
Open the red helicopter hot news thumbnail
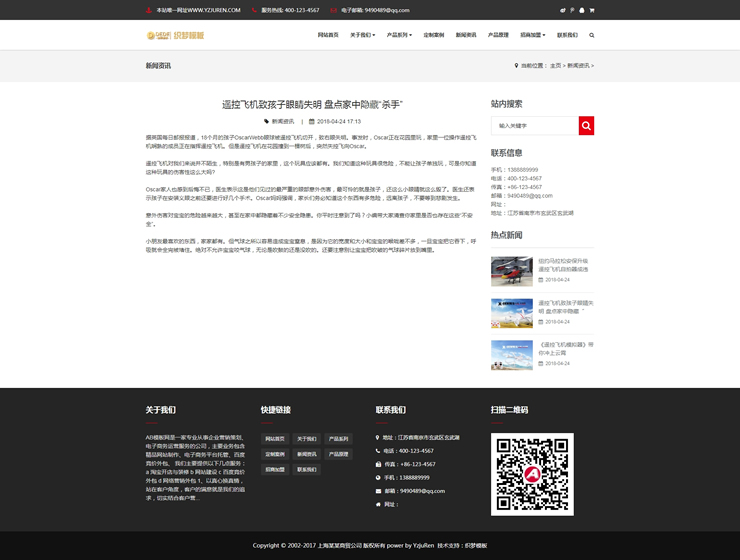click(x=511, y=271)
